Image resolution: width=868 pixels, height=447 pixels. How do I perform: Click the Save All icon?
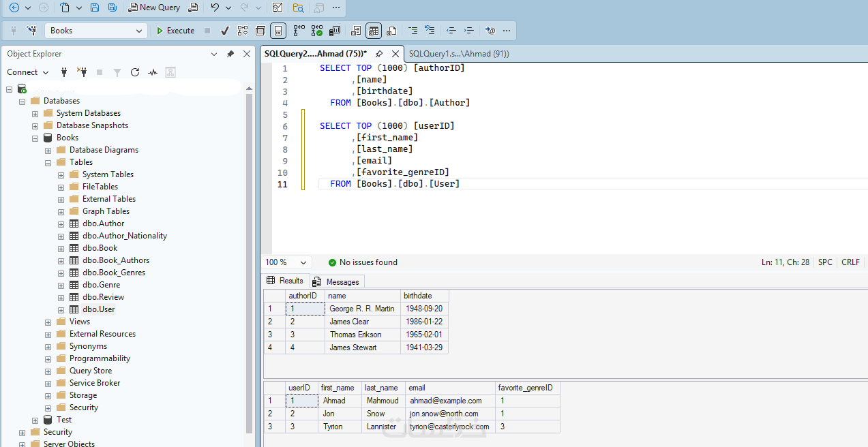point(112,7)
